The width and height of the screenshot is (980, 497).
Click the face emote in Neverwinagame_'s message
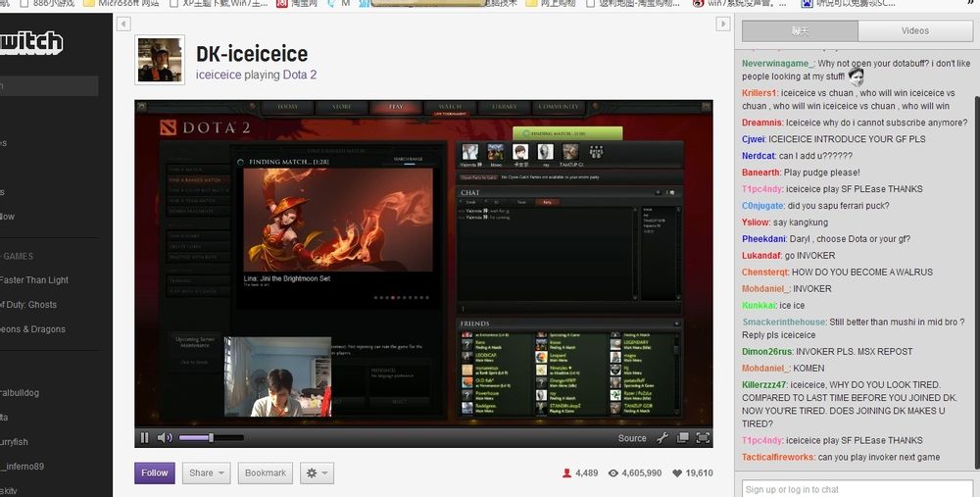coord(857,77)
